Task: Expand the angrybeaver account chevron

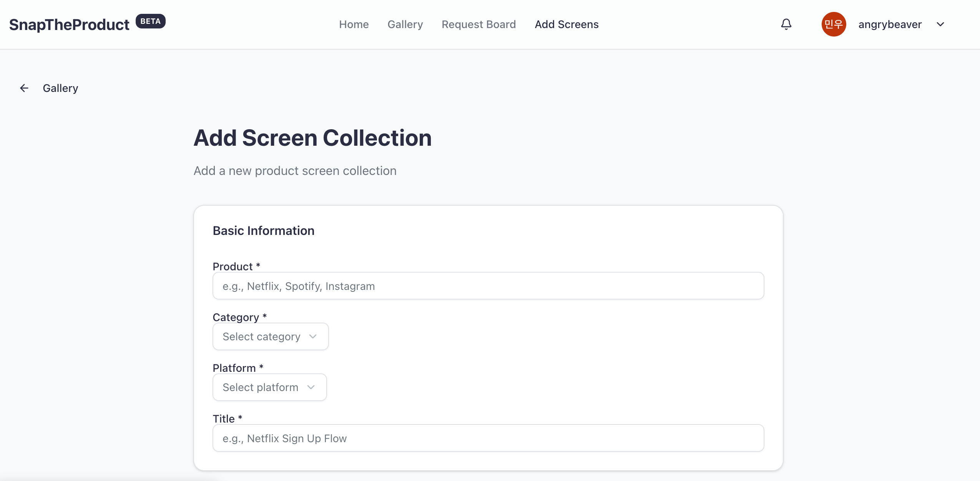Action: tap(940, 24)
